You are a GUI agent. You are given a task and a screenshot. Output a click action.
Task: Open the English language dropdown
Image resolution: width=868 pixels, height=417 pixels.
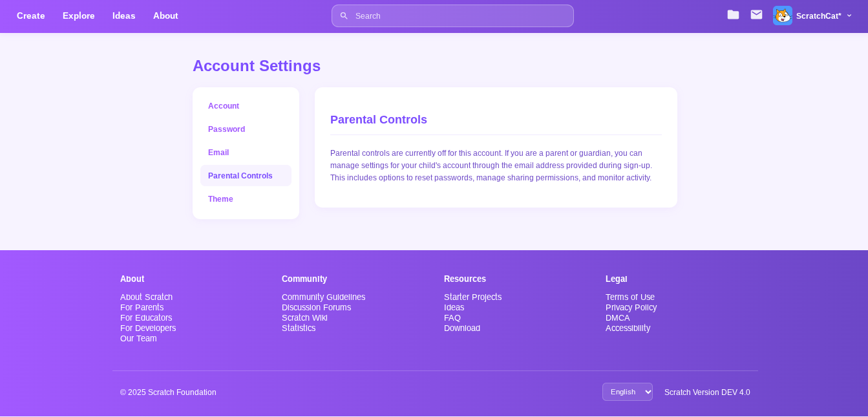[x=627, y=392]
